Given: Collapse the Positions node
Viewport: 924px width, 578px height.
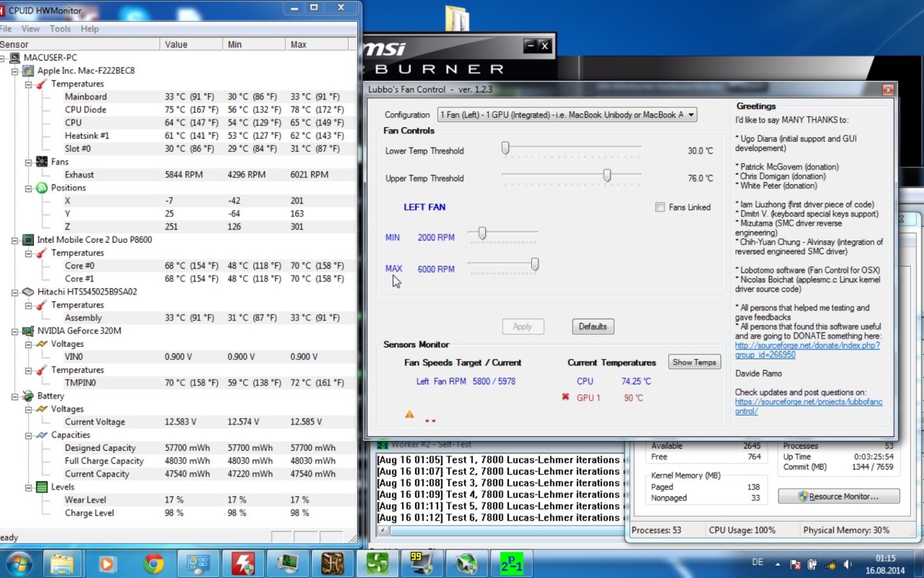Looking at the screenshot, I should pyautogui.click(x=28, y=188).
